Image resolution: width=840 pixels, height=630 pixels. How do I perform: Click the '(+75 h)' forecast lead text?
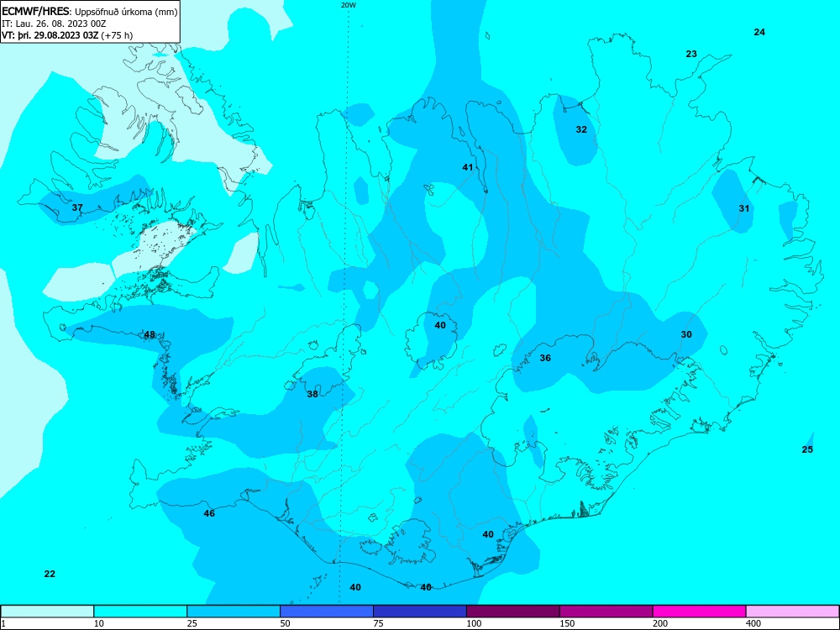pos(117,35)
